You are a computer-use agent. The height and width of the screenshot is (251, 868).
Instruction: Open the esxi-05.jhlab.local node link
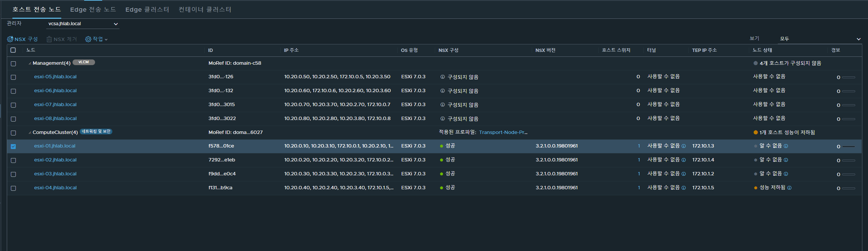point(55,77)
